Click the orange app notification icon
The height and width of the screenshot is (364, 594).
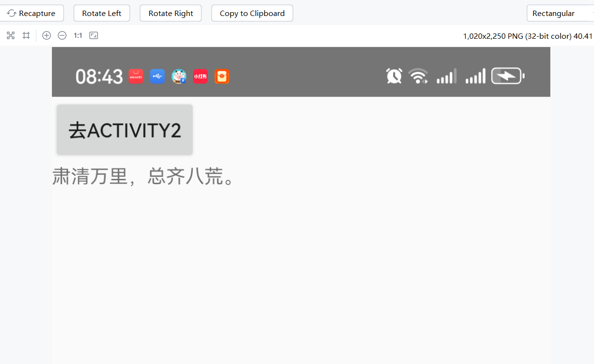point(222,77)
